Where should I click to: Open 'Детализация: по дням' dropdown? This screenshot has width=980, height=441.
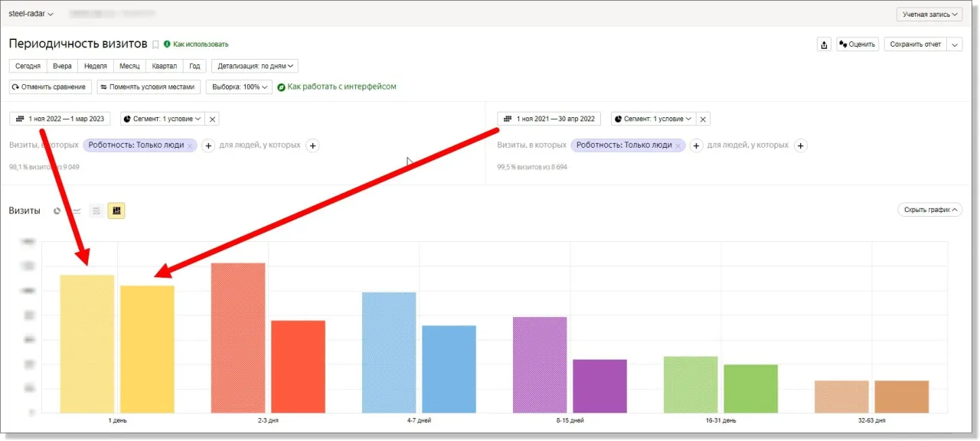[254, 66]
